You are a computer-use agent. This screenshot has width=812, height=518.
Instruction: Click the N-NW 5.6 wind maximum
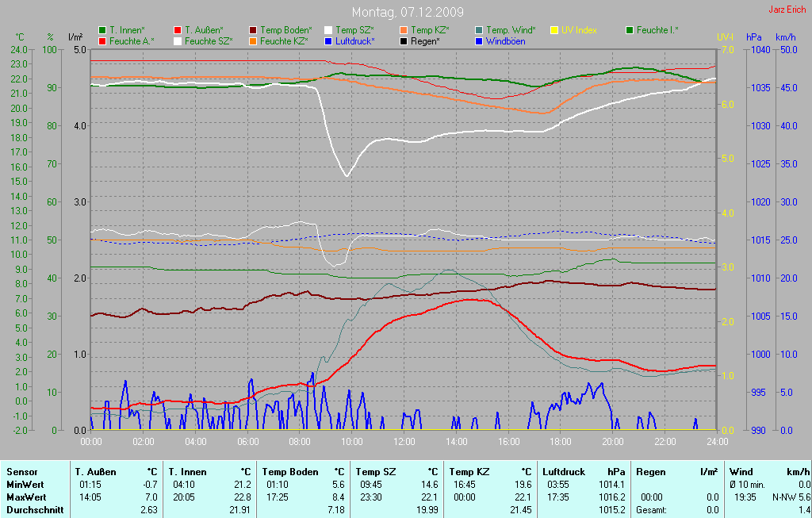click(x=791, y=497)
